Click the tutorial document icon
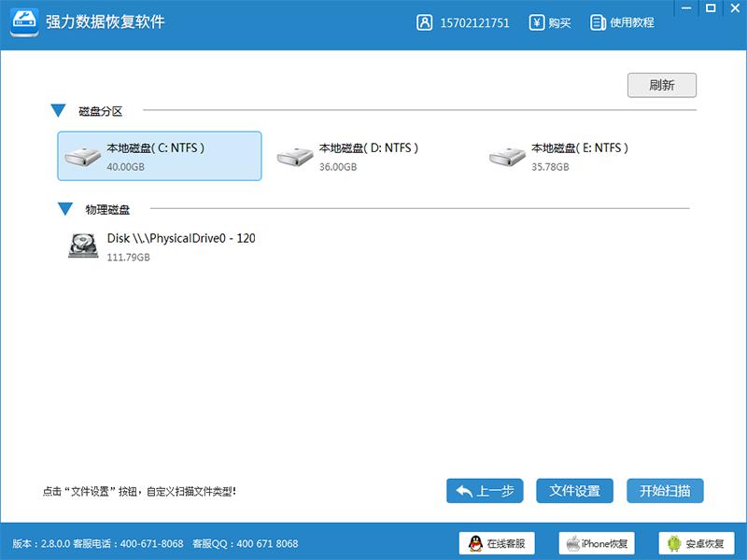Viewport: 747px width, 560px height. tap(598, 22)
